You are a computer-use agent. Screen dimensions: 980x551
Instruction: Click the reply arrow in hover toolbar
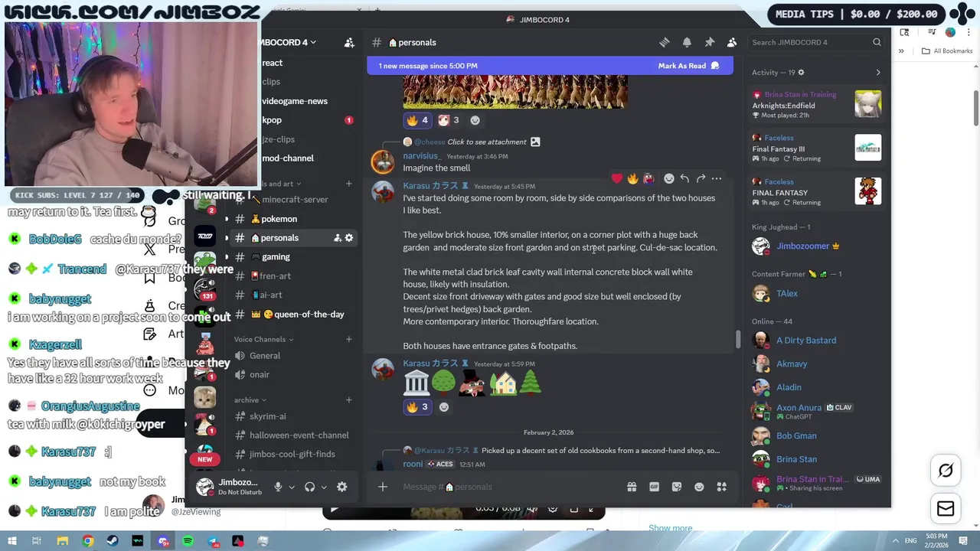684,178
